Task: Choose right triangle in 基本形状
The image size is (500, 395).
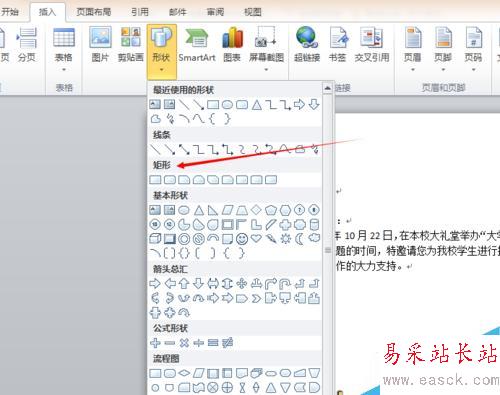Action: 213,210
